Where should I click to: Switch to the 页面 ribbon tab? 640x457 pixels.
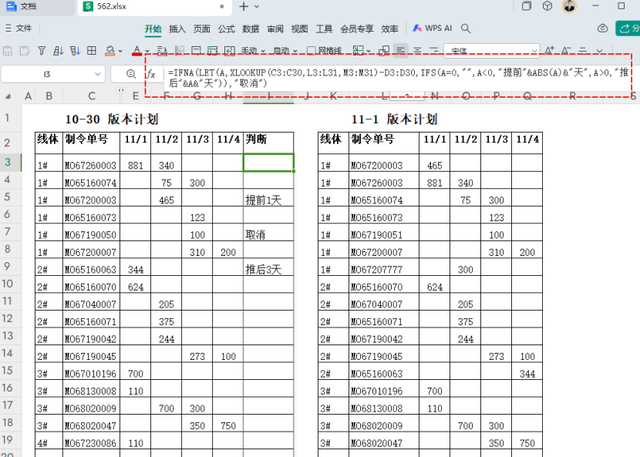[202, 29]
